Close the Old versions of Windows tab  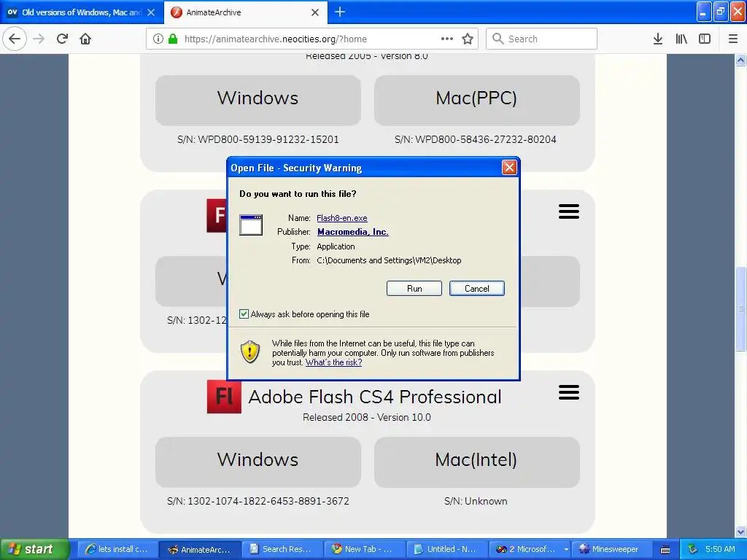151,12
